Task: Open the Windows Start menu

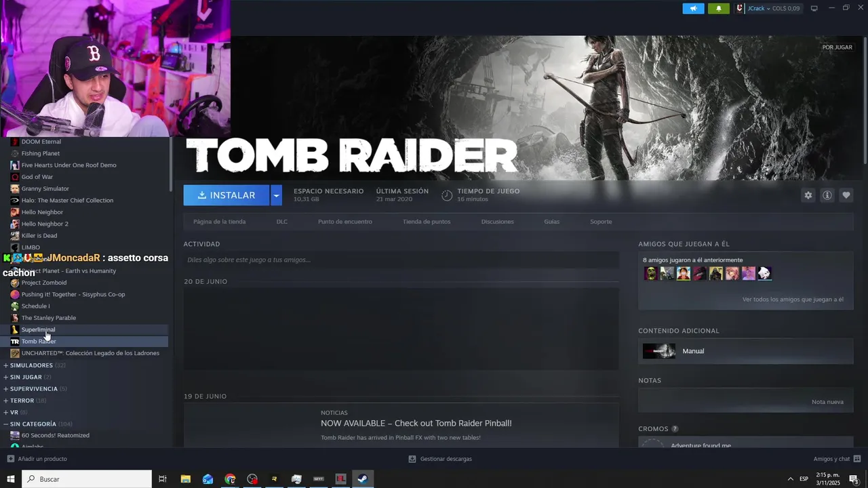Action: [10, 479]
